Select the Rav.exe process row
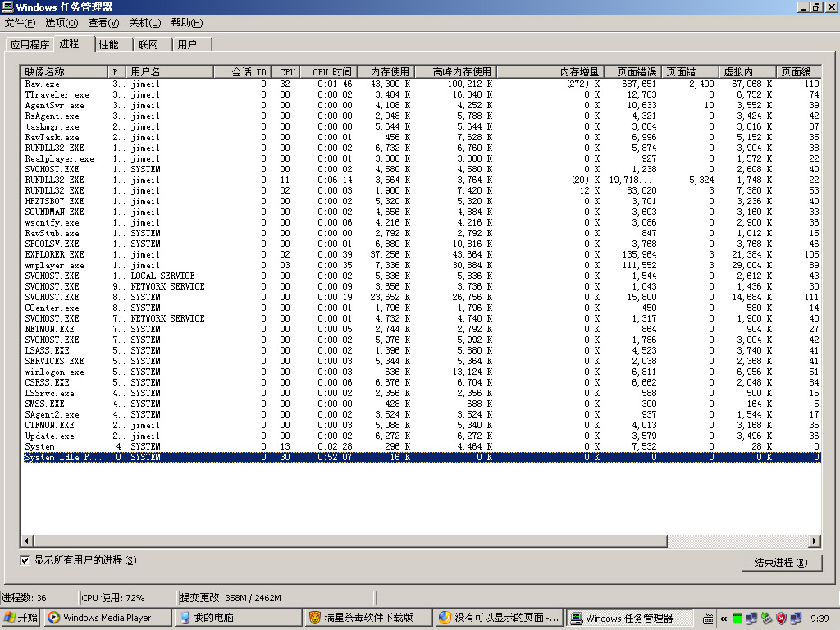840x630 pixels. click(422, 84)
